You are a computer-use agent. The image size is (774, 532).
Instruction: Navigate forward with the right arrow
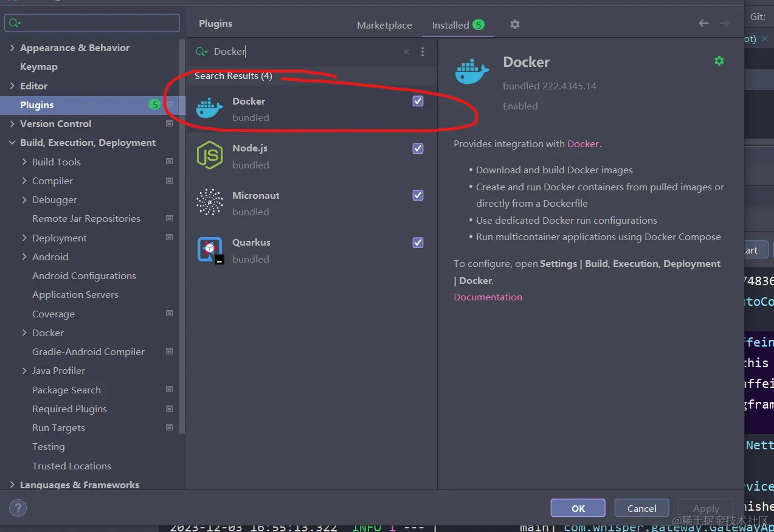[x=724, y=23]
